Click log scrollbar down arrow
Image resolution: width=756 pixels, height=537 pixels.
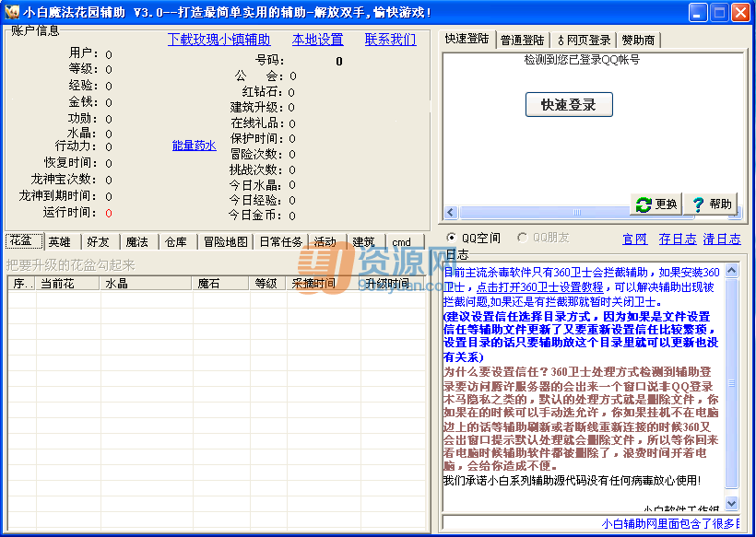click(731, 503)
